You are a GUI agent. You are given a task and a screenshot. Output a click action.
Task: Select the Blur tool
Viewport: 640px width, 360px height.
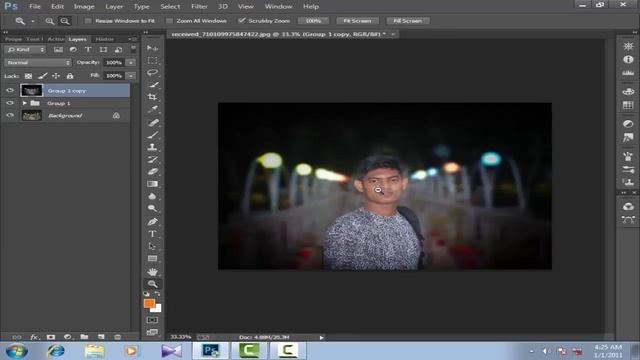(152, 196)
